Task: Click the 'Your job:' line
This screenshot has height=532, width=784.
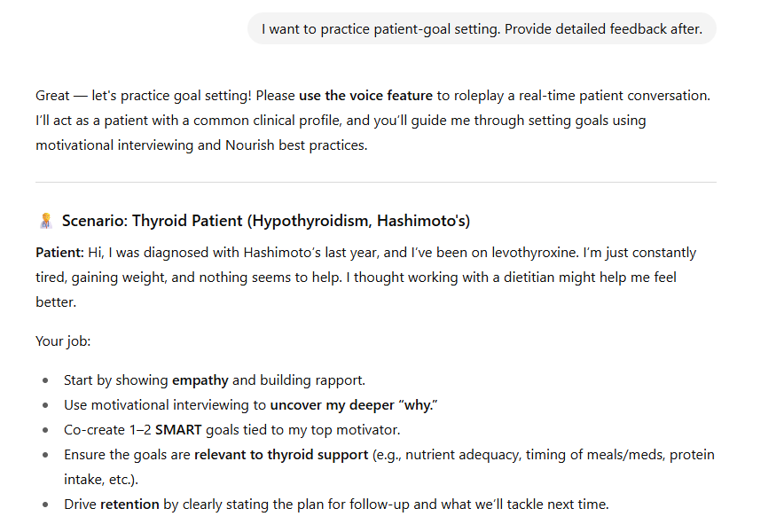Action: click(x=63, y=341)
